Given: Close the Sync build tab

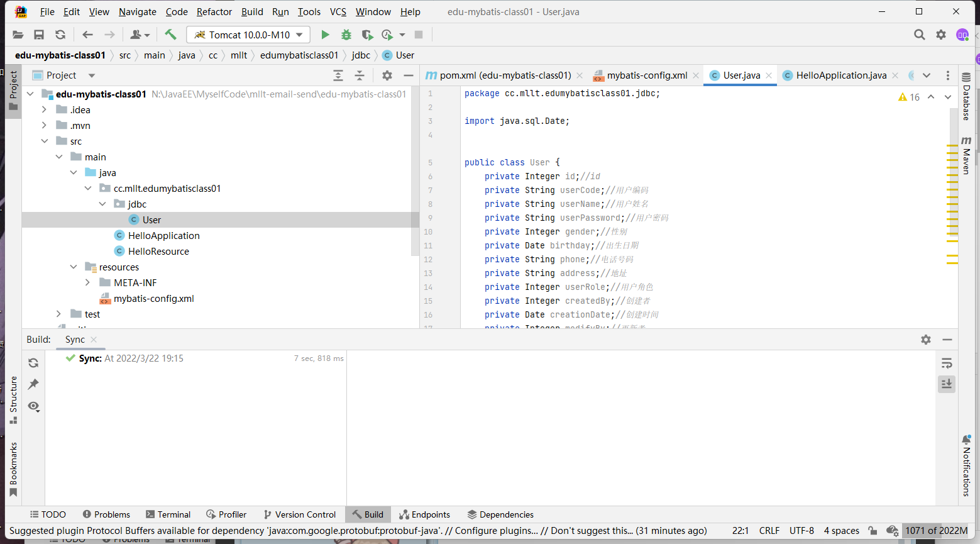Looking at the screenshot, I should click(x=94, y=340).
